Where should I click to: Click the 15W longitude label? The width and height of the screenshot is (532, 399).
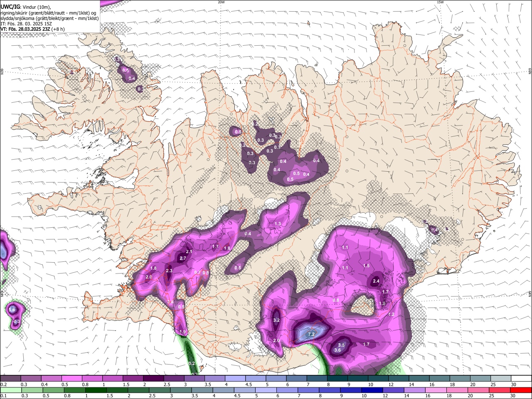[x=440, y=2]
